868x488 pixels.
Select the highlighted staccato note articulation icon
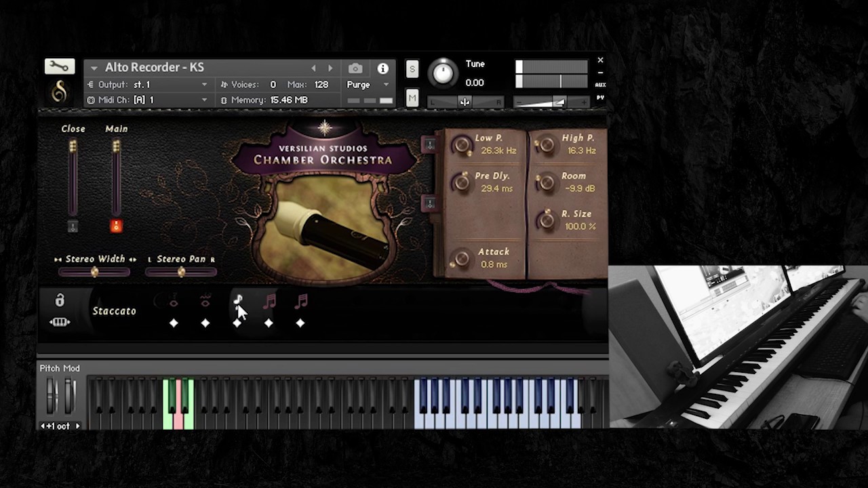pos(237,301)
